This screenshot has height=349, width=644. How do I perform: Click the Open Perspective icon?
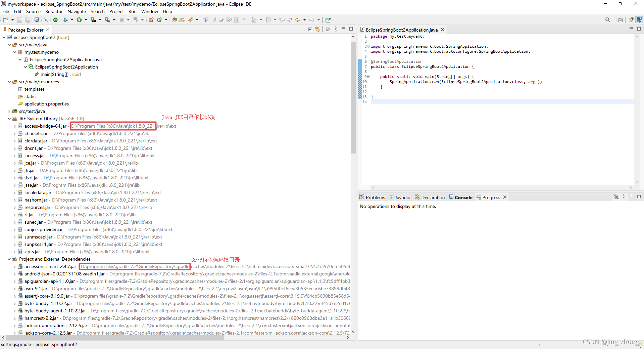coord(621,20)
